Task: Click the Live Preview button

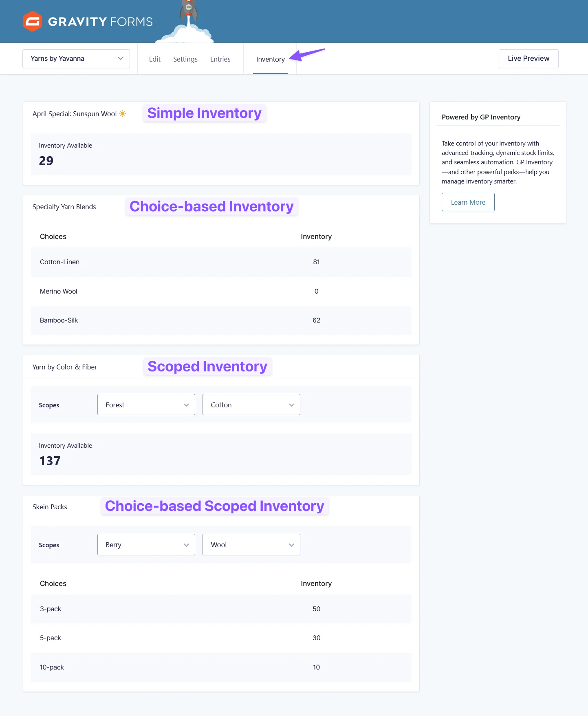Action: [528, 59]
